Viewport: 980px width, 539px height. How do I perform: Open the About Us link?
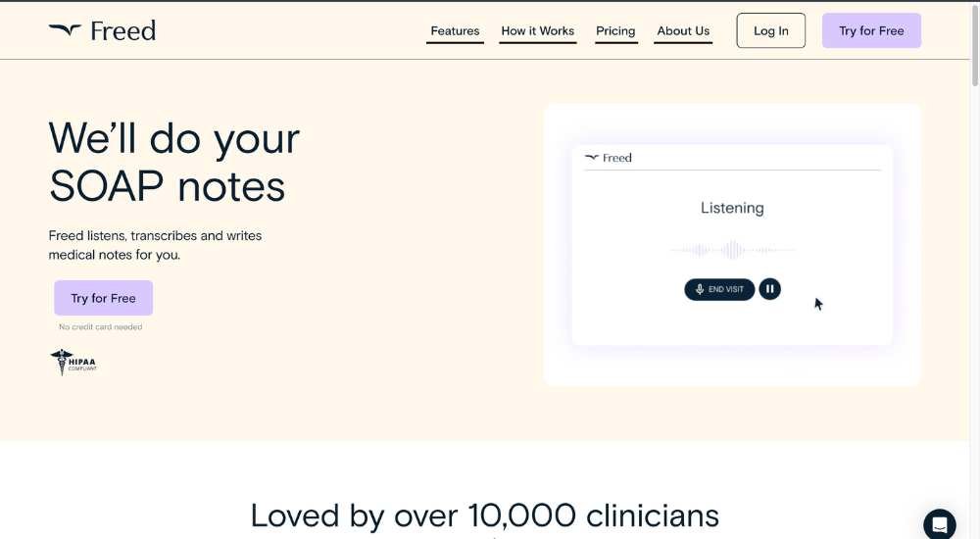[x=683, y=31]
